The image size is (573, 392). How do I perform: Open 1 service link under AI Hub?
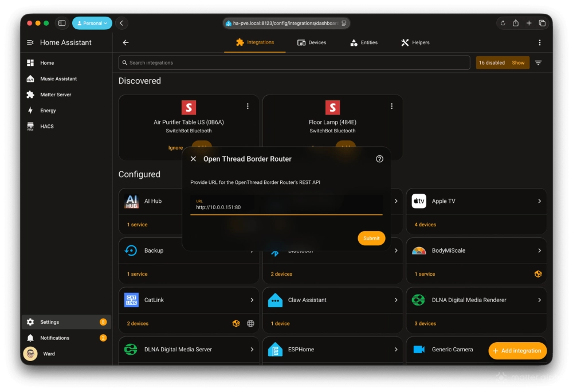(x=137, y=225)
